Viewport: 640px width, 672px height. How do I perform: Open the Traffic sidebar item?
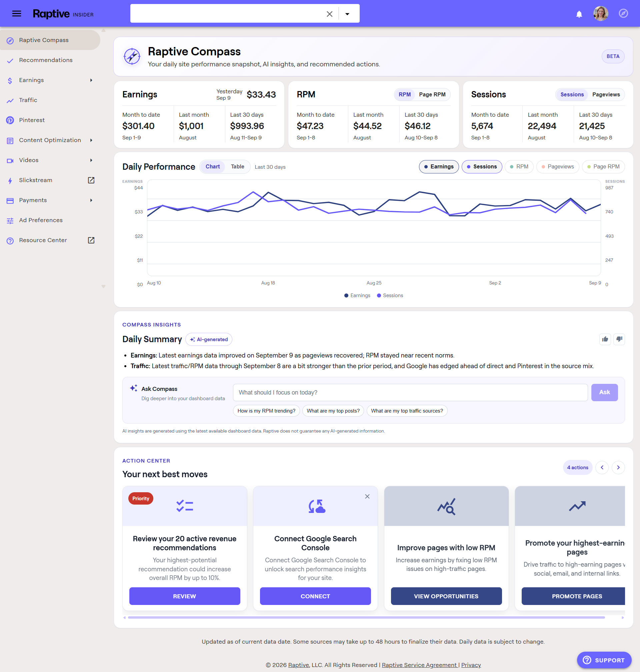point(50,100)
